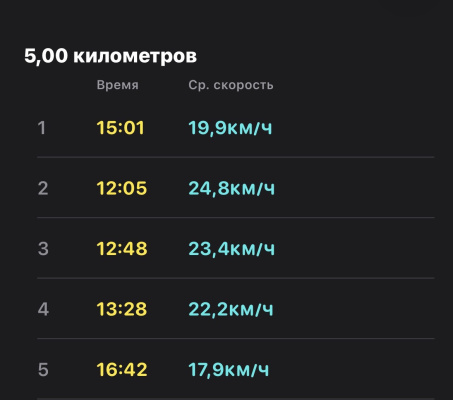Viewport: 453px width, 400px height.
Task: Click the speed value 24,8км/ч
Action: coord(232,189)
